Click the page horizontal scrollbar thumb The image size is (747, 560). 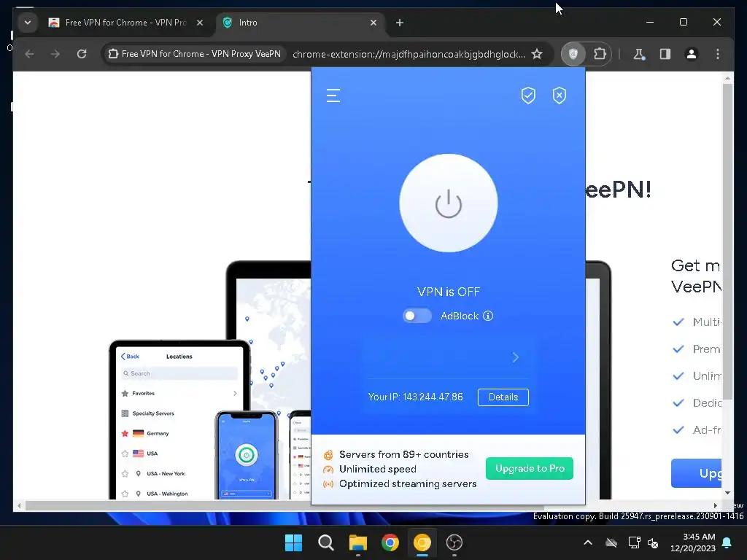click(x=285, y=506)
